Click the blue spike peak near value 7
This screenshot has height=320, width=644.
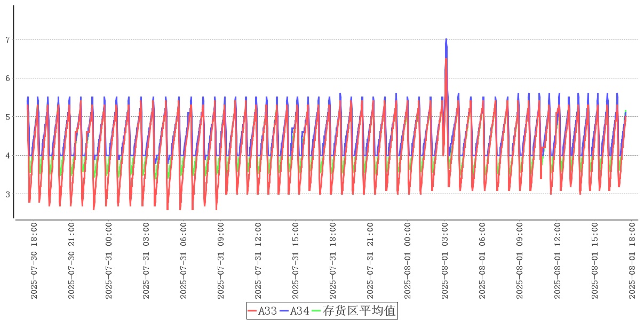(446, 40)
